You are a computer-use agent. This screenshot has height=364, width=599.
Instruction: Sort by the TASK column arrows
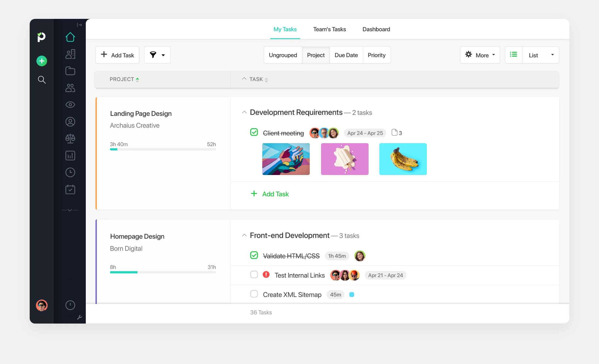coord(266,80)
